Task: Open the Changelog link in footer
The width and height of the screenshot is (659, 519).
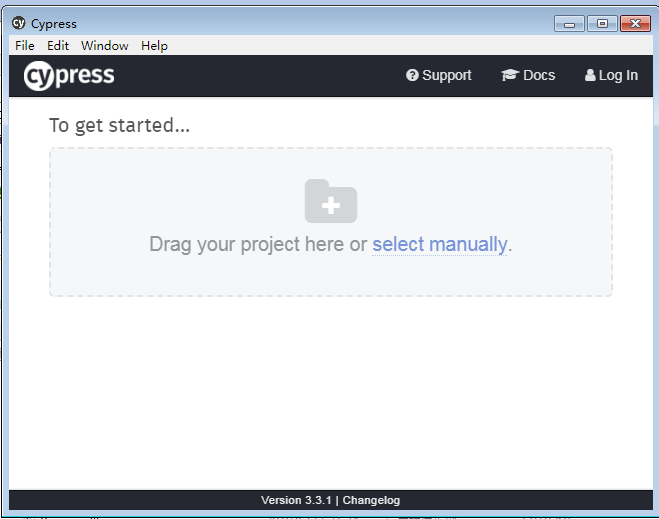Action: click(x=371, y=500)
